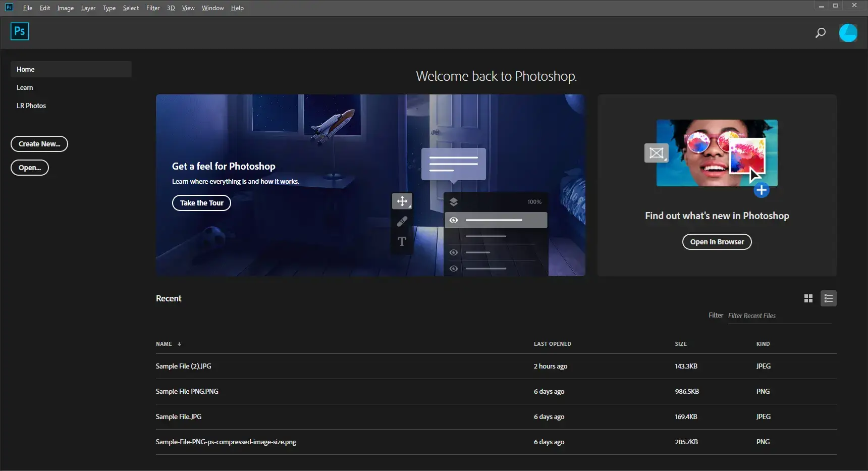Image resolution: width=868 pixels, height=471 pixels.
Task: Click the Create New button
Action: coord(39,144)
